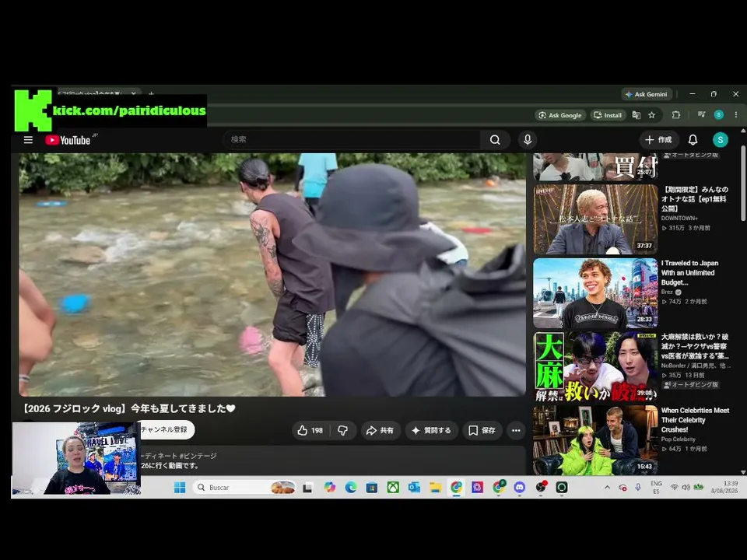This screenshot has width=747, height=560.
Task: Bookmark this page with star icon
Action: (x=652, y=115)
